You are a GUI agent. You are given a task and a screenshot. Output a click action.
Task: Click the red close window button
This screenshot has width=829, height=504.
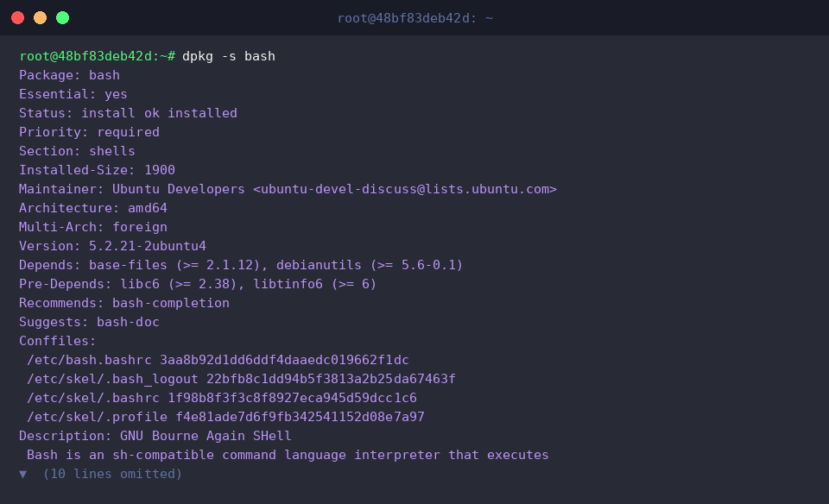pyautogui.click(x=17, y=18)
